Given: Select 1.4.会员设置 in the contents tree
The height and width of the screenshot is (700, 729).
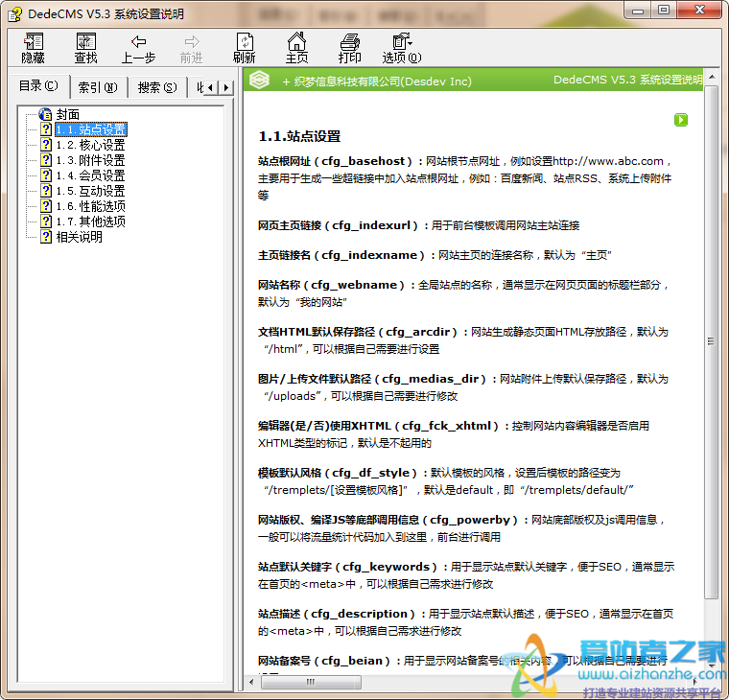Looking at the screenshot, I should coord(91,175).
